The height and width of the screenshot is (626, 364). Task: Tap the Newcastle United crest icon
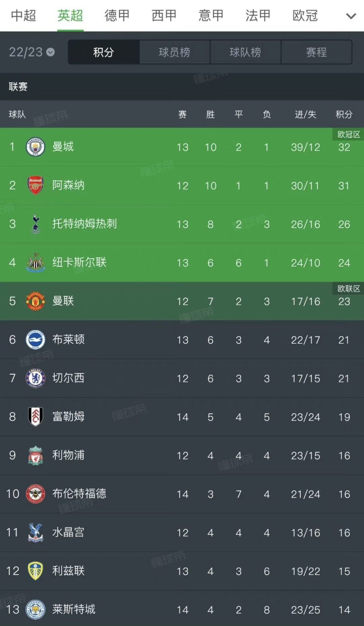(x=35, y=263)
